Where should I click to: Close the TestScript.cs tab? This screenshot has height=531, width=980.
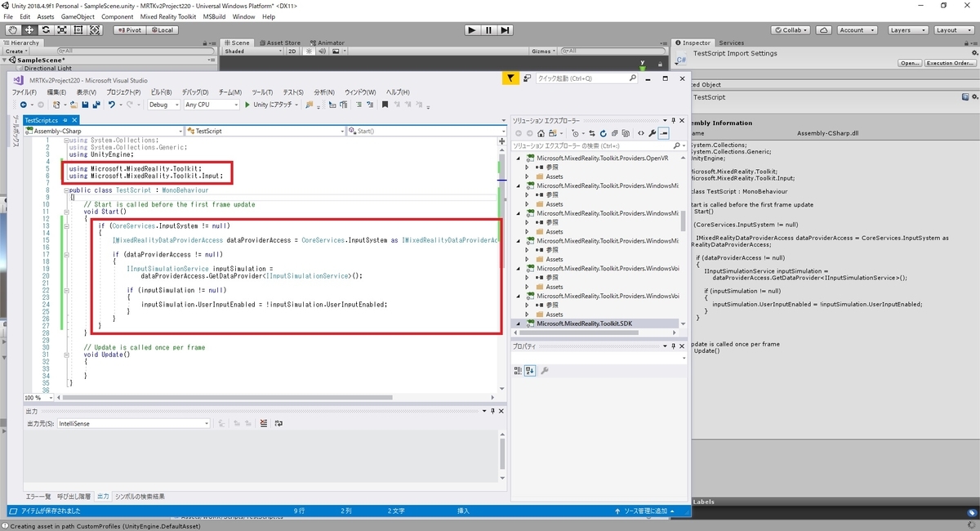[x=74, y=120]
